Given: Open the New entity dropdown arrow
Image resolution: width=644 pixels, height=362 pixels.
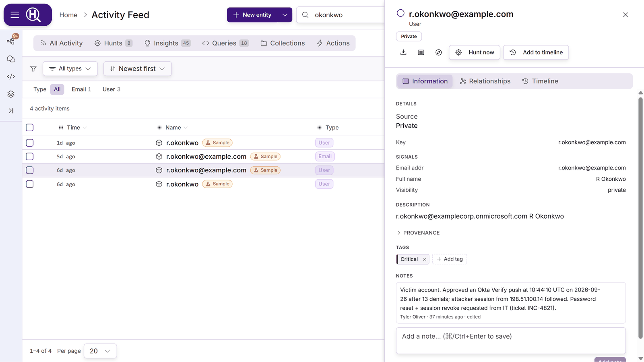Looking at the screenshot, I should pyautogui.click(x=285, y=15).
